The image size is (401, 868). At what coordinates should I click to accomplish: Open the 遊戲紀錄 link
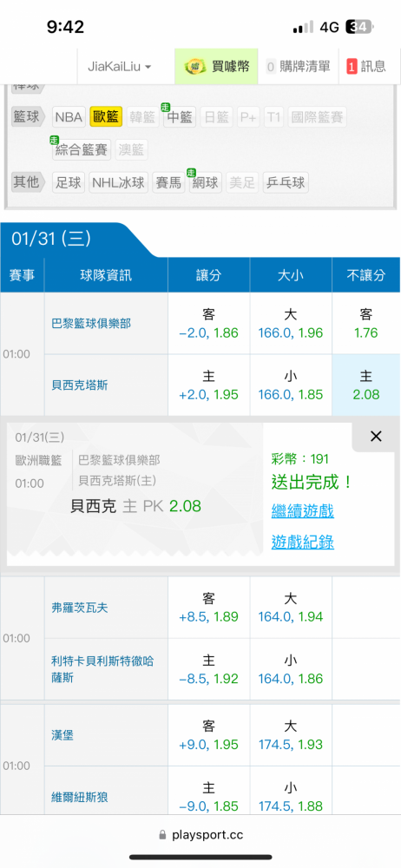coord(302,542)
